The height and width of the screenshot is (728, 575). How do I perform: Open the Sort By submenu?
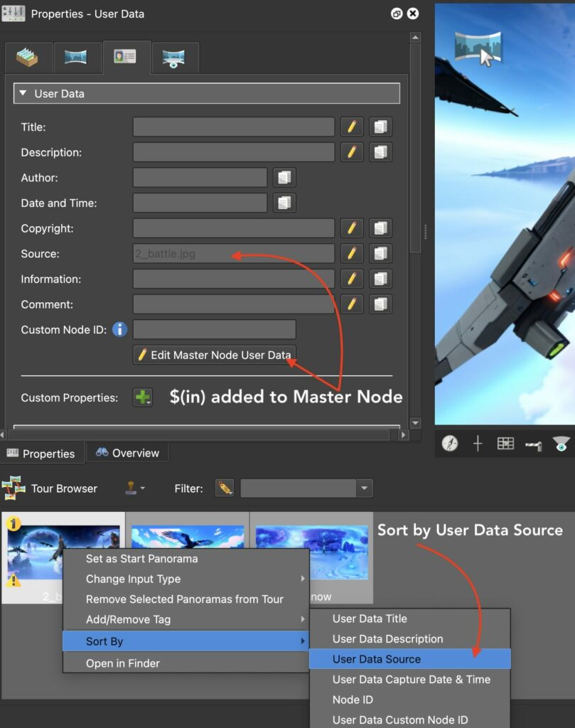(x=186, y=641)
